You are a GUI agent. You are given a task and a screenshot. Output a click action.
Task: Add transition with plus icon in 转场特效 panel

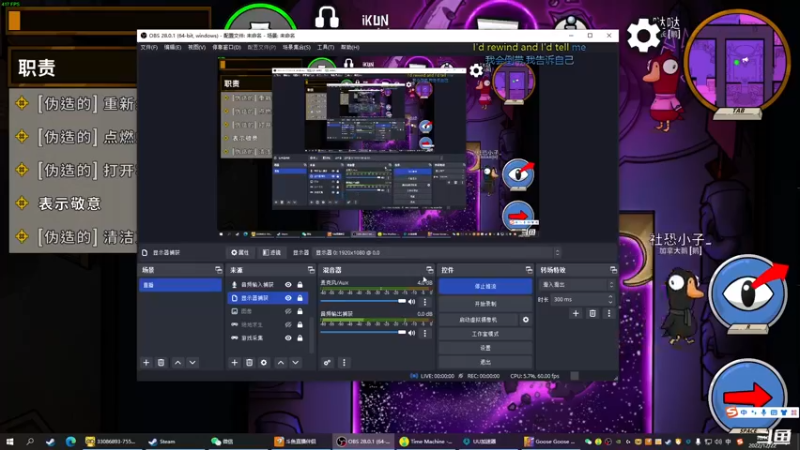click(576, 313)
